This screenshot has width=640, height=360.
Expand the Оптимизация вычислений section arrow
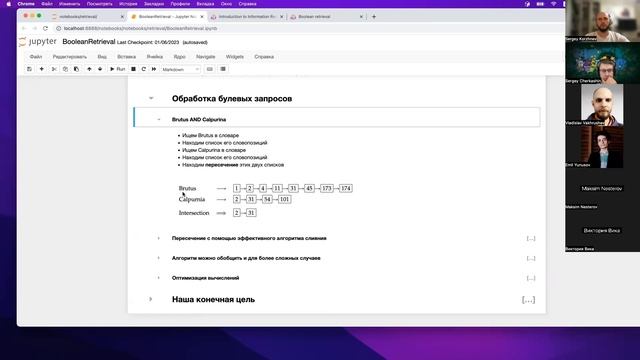tap(159, 278)
